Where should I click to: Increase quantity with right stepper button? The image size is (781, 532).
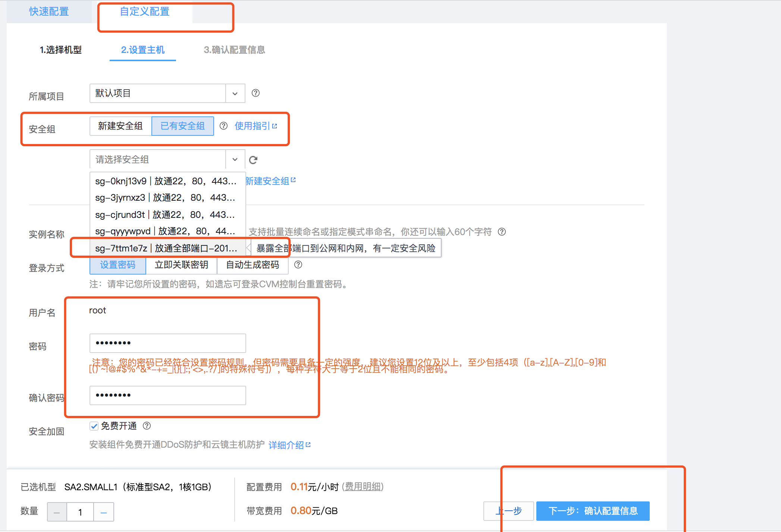point(104,512)
